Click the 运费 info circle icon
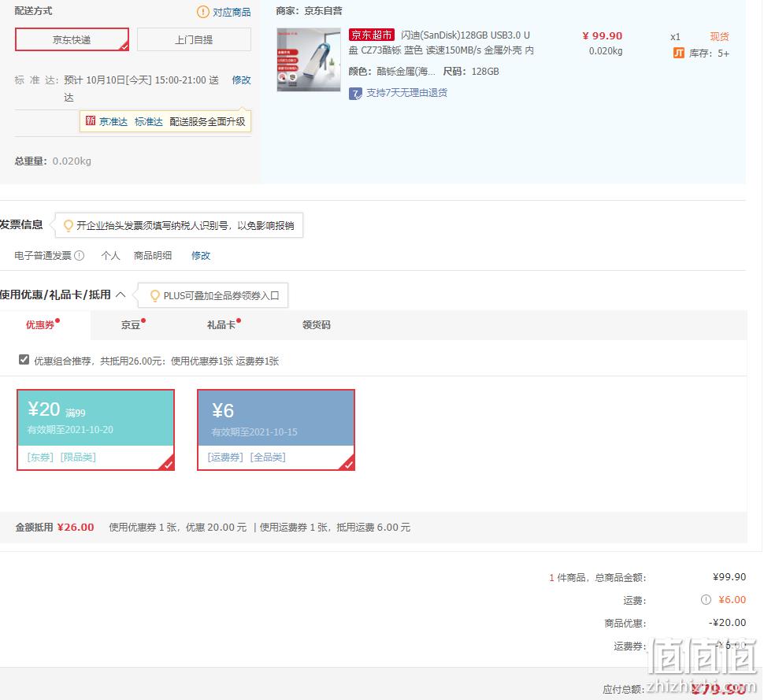The height and width of the screenshot is (700, 764). click(706, 600)
